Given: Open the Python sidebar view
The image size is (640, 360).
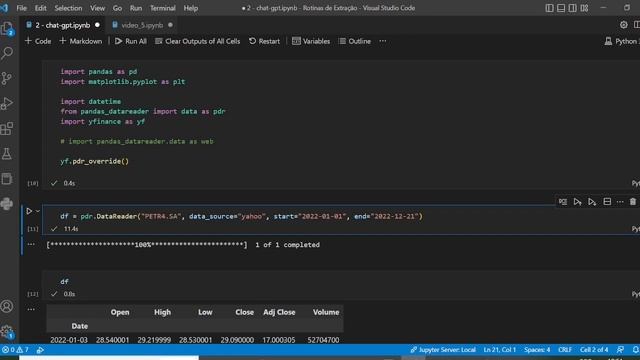Looking at the screenshot, I should point(7,204).
